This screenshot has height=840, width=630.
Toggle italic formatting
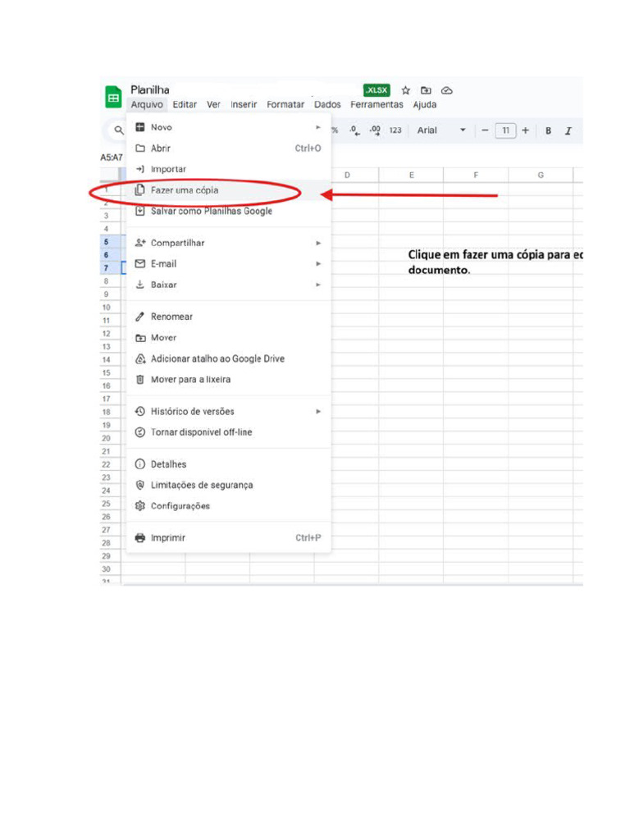(x=568, y=130)
